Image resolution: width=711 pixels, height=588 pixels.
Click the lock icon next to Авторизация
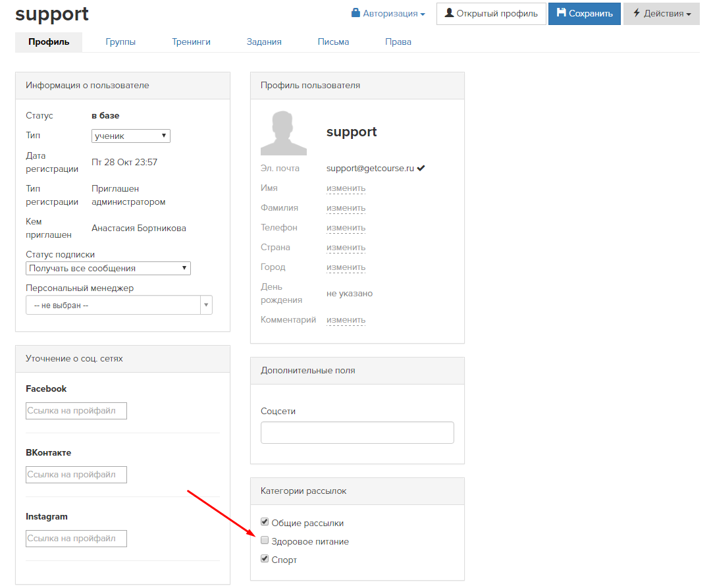[x=355, y=13]
